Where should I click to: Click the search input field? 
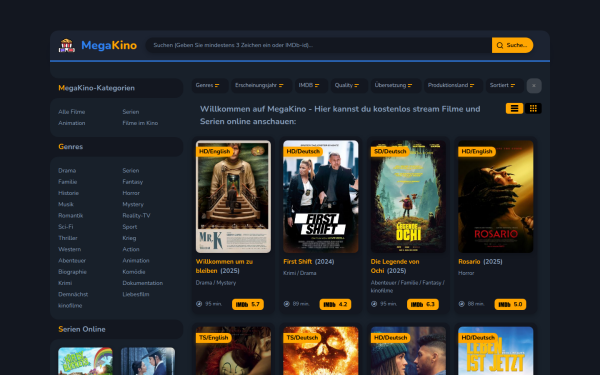click(318, 45)
